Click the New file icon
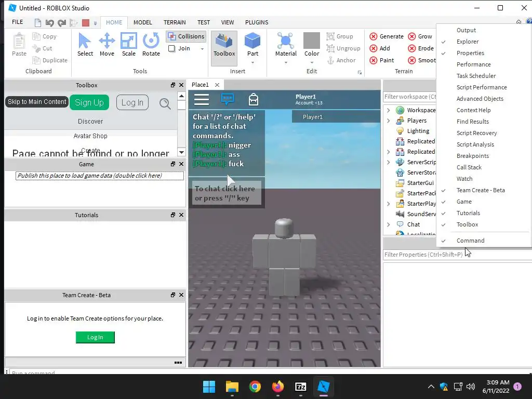 [x=37, y=23]
